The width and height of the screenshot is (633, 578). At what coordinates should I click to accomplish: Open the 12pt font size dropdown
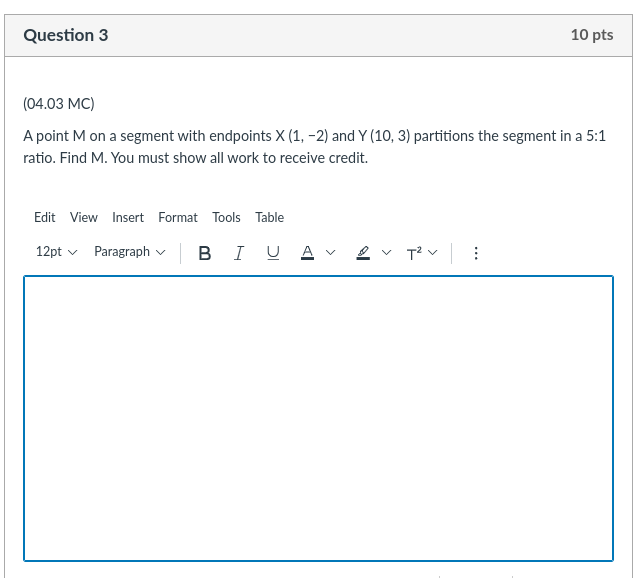click(56, 252)
